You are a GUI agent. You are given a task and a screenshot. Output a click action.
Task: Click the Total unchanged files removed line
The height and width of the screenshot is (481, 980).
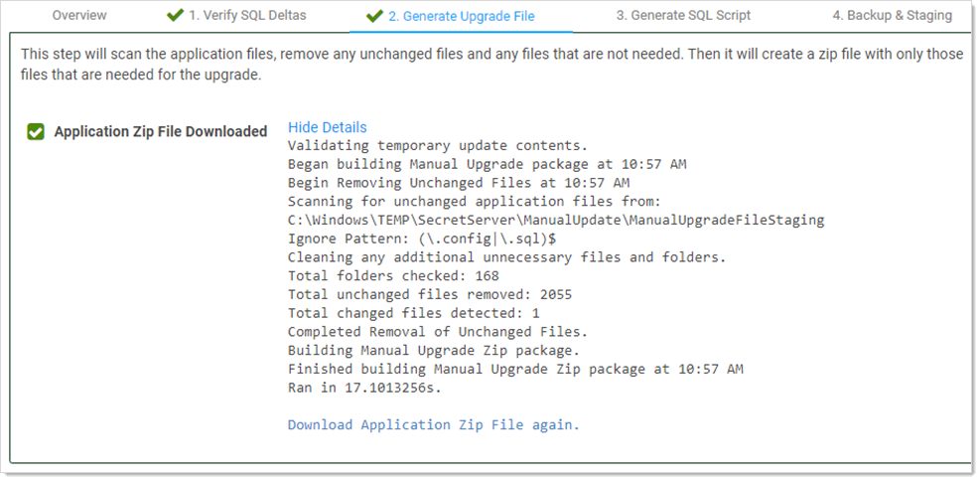coord(430,294)
